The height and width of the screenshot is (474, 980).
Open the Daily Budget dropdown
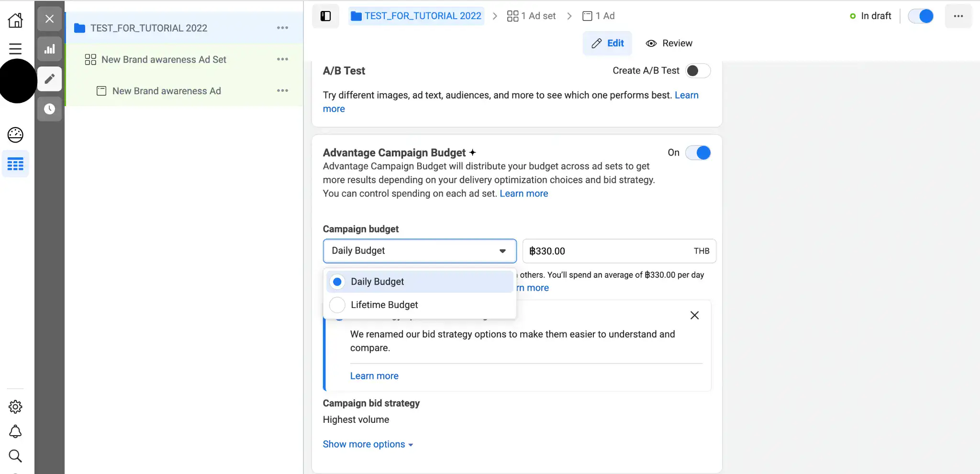pyautogui.click(x=419, y=251)
